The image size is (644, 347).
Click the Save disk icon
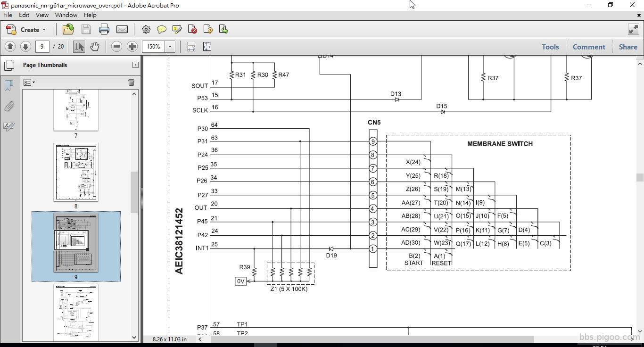[86, 30]
